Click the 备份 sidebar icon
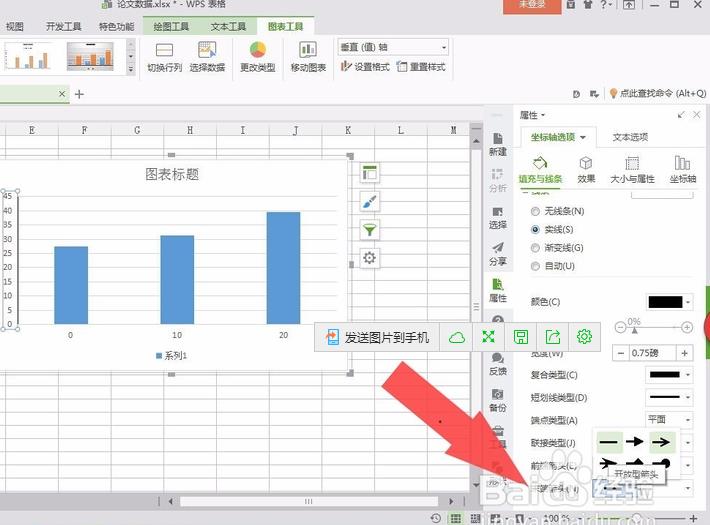This screenshot has width=710, height=525. coord(498,400)
